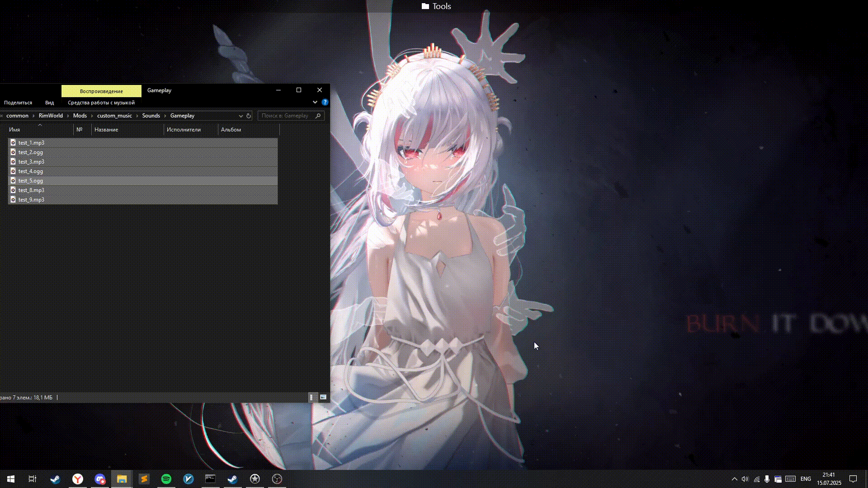Launch Yandex Browser taskbar icon

[78, 479]
